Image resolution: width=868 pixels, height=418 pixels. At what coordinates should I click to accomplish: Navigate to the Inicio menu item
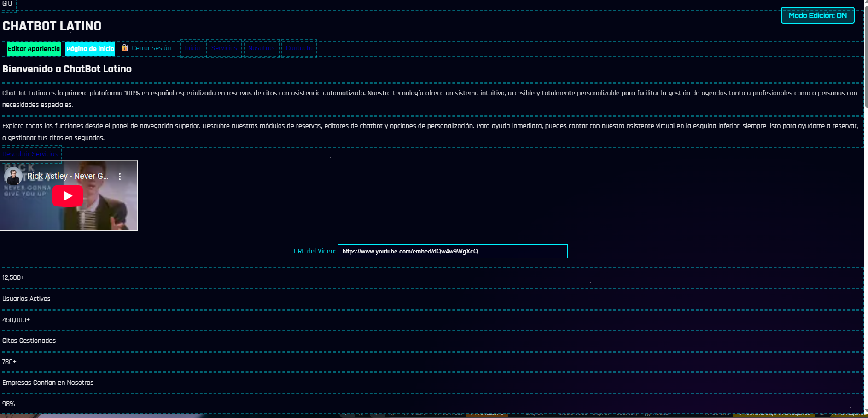pos(192,47)
